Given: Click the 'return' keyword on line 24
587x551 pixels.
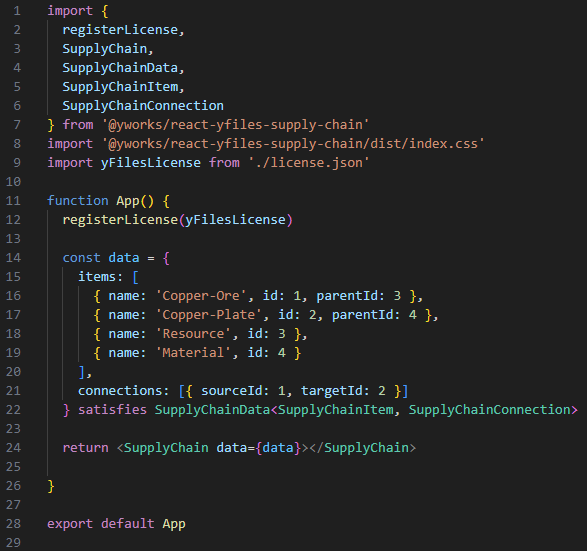Looking at the screenshot, I should (85, 448).
